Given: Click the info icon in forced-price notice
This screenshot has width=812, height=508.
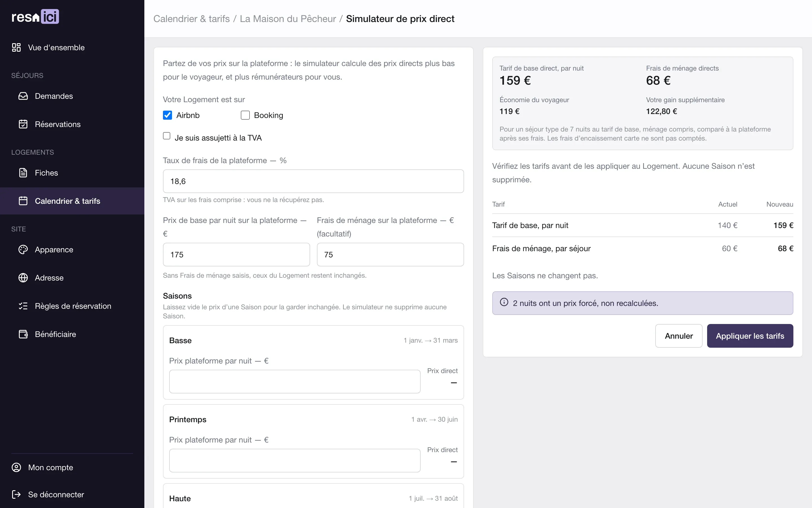Looking at the screenshot, I should pos(504,302).
